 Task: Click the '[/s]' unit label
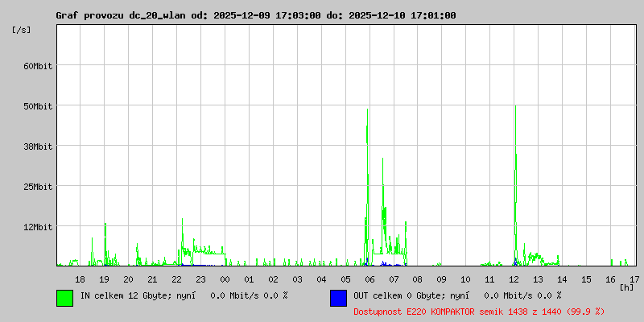click(x=22, y=30)
